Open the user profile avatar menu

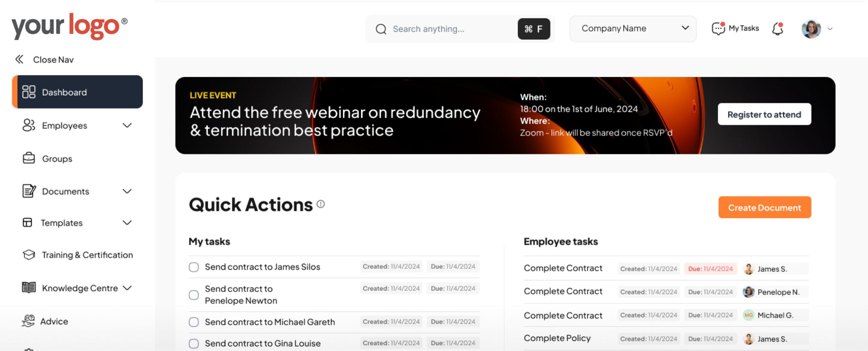pyautogui.click(x=811, y=29)
